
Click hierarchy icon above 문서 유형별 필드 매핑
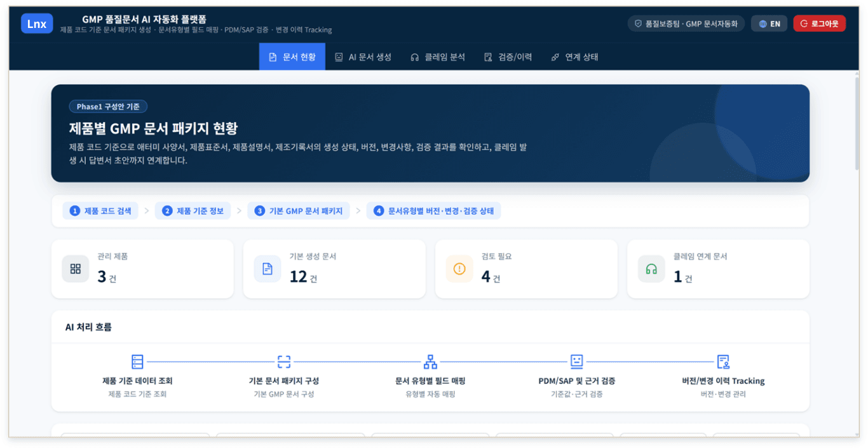tap(430, 362)
